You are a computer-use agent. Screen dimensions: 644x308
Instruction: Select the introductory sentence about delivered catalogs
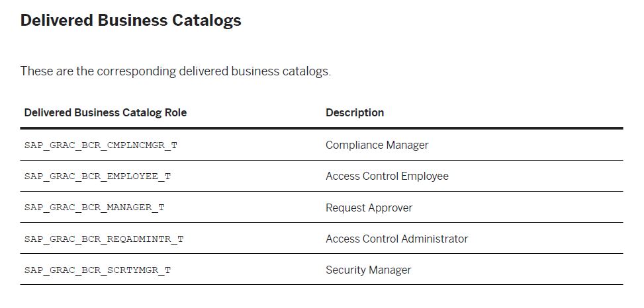pos(175,71)
